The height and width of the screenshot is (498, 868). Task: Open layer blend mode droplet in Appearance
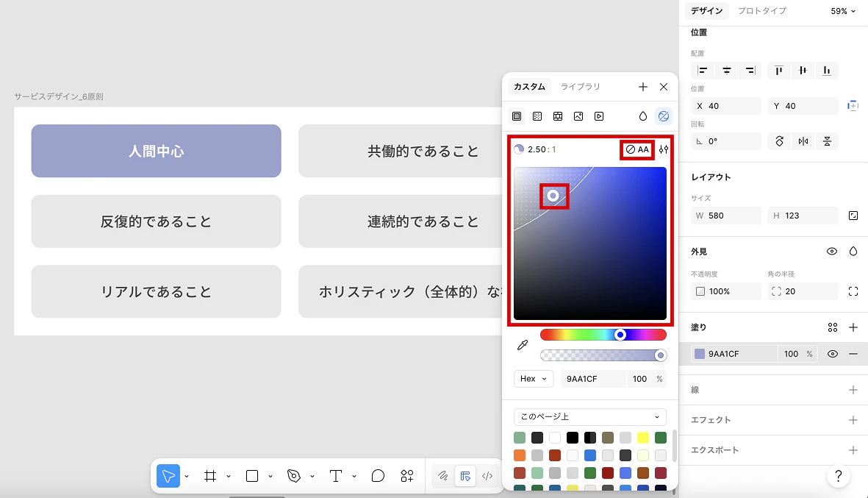(853, 252)
